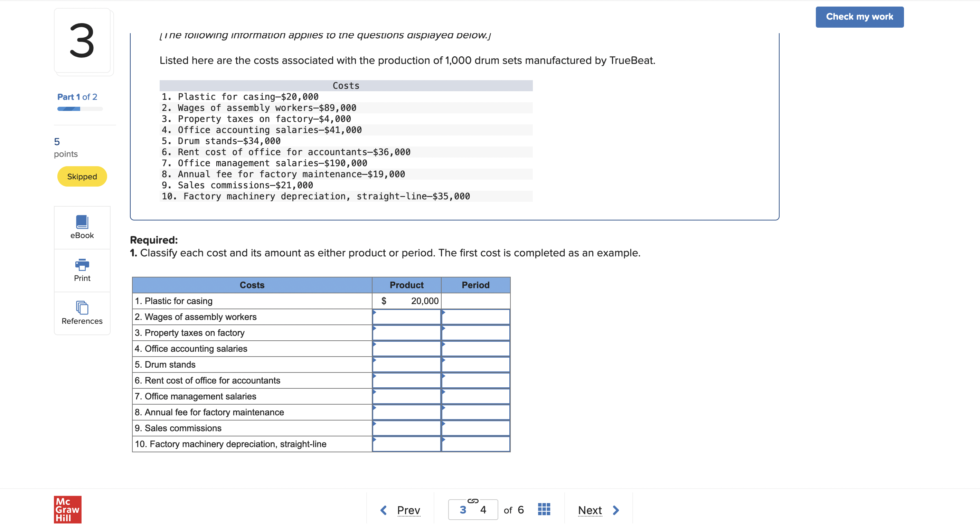Click Product field for property taxes on factory
This screenshot has height=529, width=980.
tap(406, 332)
